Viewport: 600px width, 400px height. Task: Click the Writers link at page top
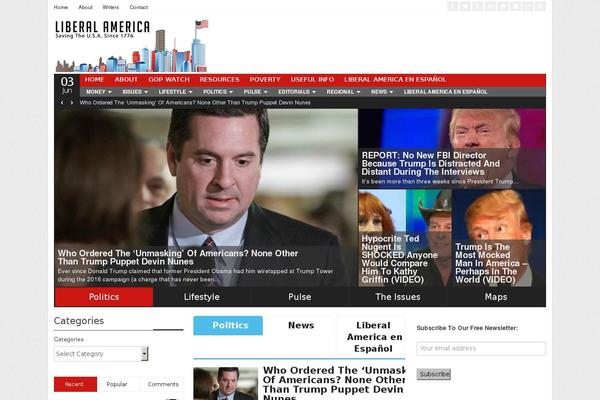pyautogui.click(x=111, y=7)
